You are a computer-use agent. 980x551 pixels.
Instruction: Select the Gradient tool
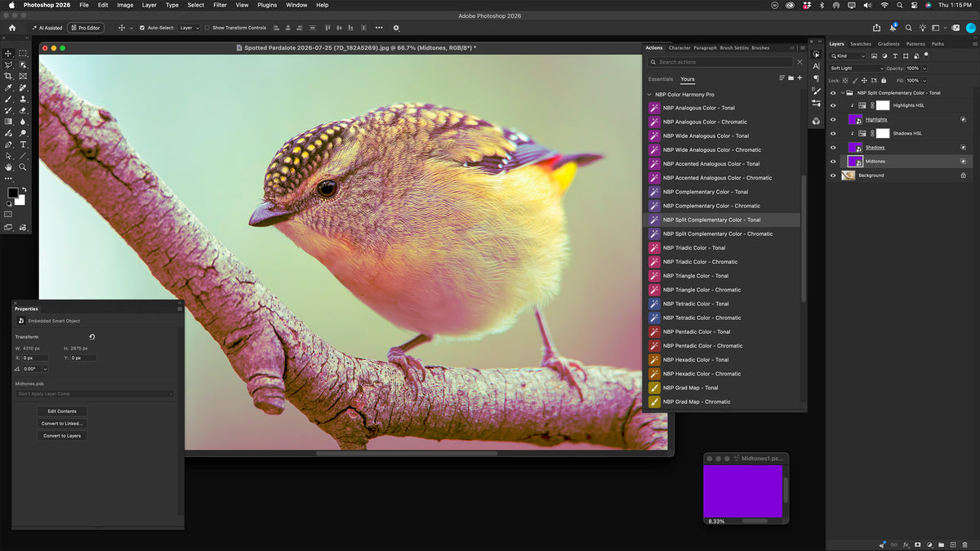[9, 122]
